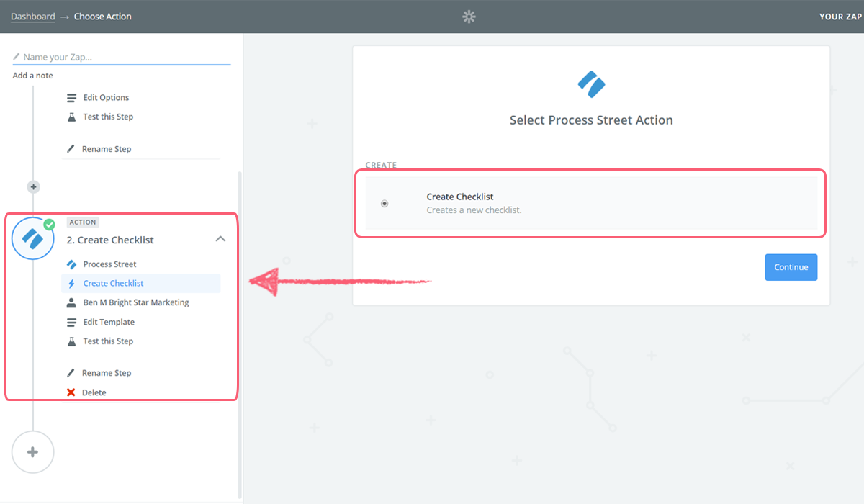
Task: Go back to the Dashboard link
Action: click(x=33, y=17)
